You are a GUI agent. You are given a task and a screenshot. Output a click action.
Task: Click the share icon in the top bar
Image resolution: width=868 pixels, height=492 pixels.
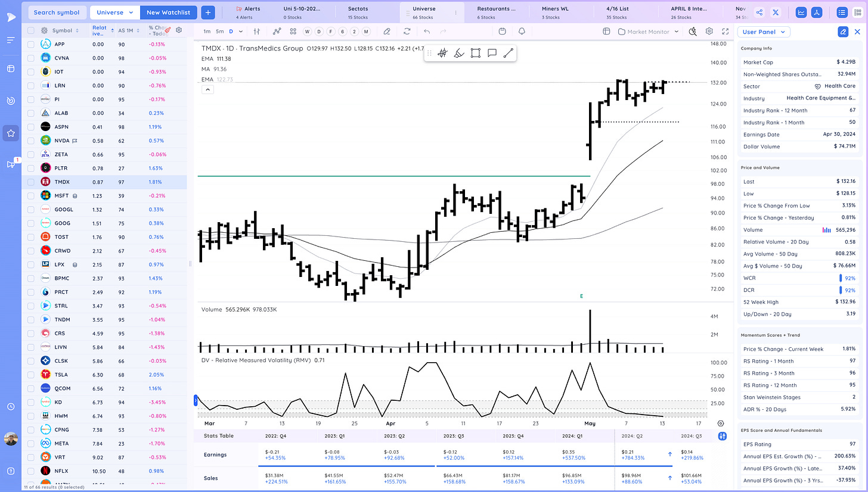759,13
